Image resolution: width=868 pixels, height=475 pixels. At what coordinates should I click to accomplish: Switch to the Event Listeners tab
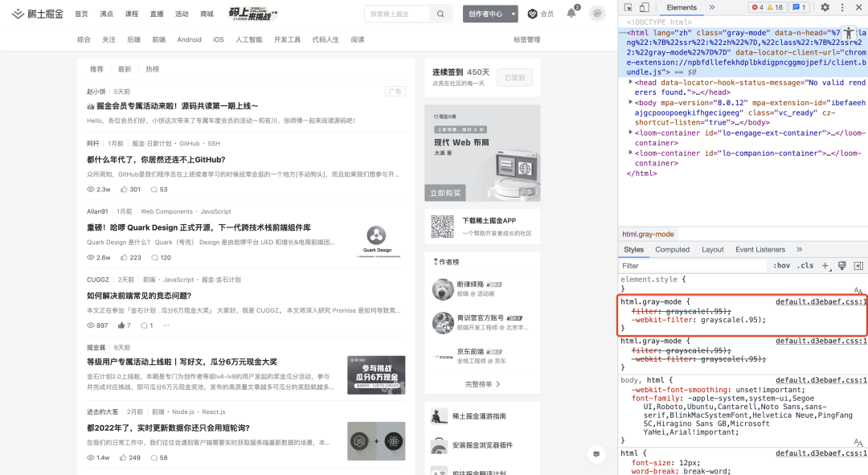tap(760, 250)
